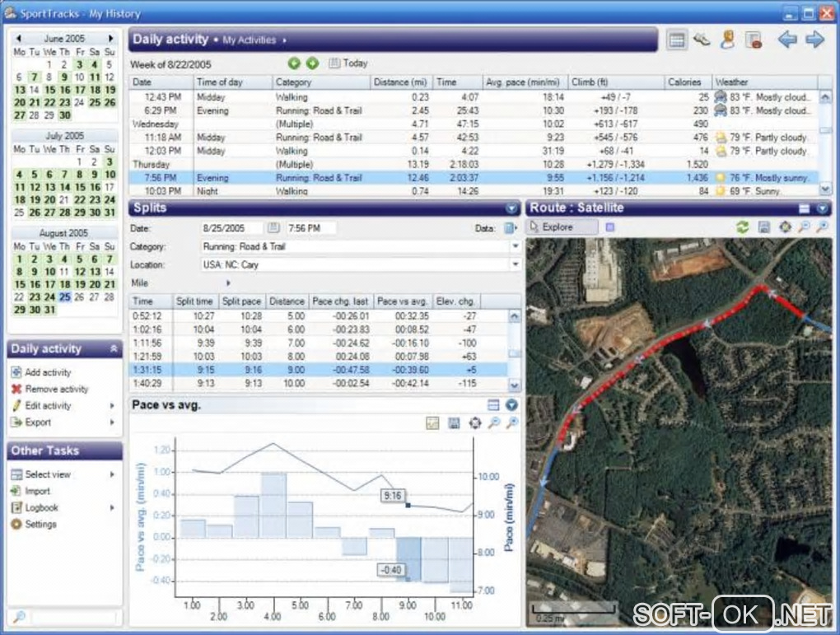Select the split row at 0:52:12
The image size is (840, 635).
318,316
